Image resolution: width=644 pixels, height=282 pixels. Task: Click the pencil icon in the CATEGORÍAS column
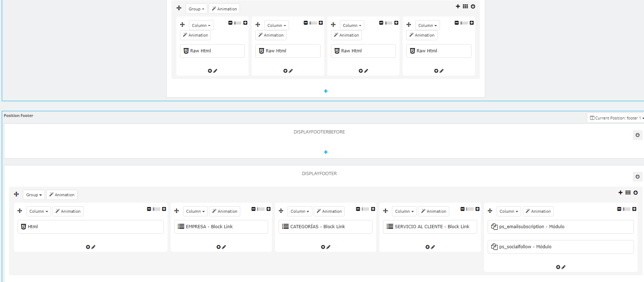click(x=328, y=247)
